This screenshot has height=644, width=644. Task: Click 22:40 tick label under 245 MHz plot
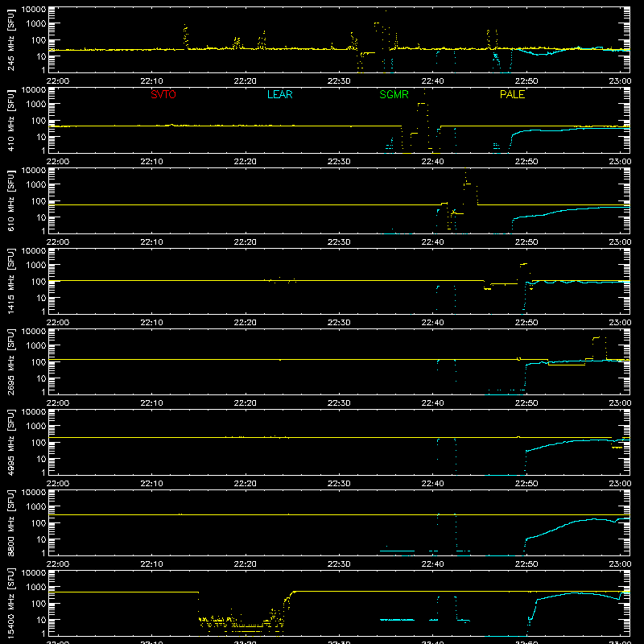[x=432, y=81]
